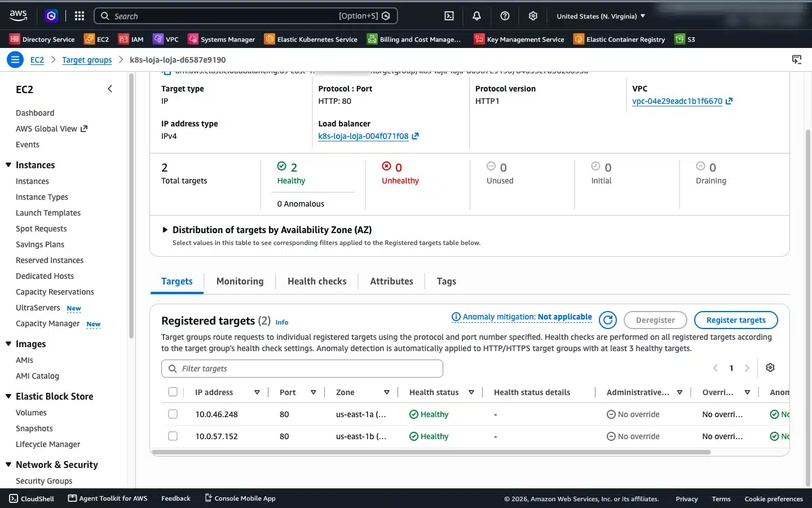
Task: Click the Register targets button
Action: click(x=736, y=320)
